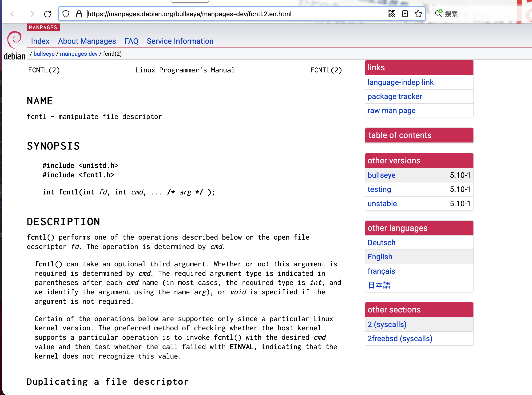This screenshot has height=395, width=532.
Task: Collapse the other languages panel header
Action: 419,228
